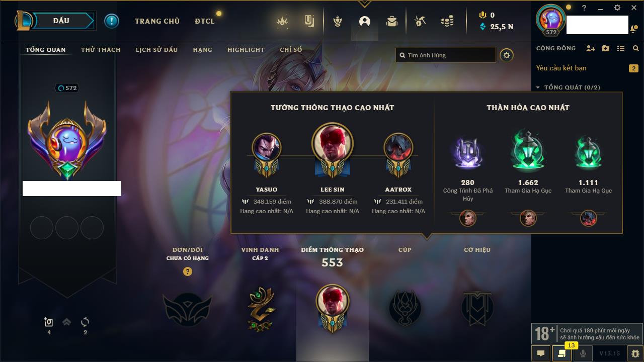Open the Collection backpack icon
This screenshot has width=644, height=362.
pyautogui.click(x=392, y=21)
